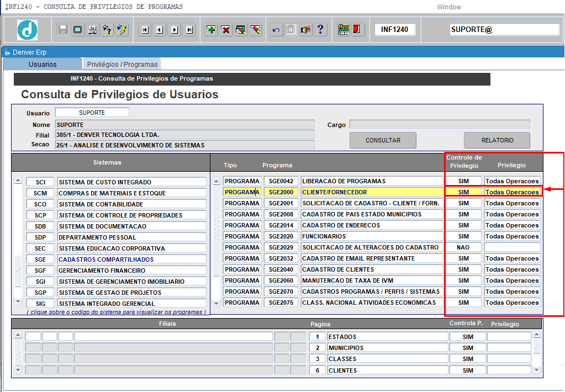Viewport: 565px width, 392px height.
Task: Click the SIM value in the ESTADOS row
Action: click(468, 337)
